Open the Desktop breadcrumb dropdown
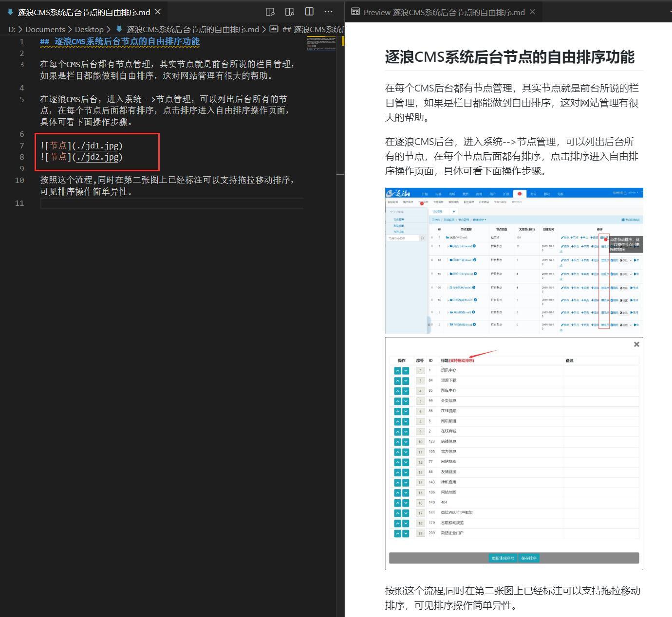Image resolution: width=672 pixels, height=617 pixels. pyautogui.click(x=89, y=29)
